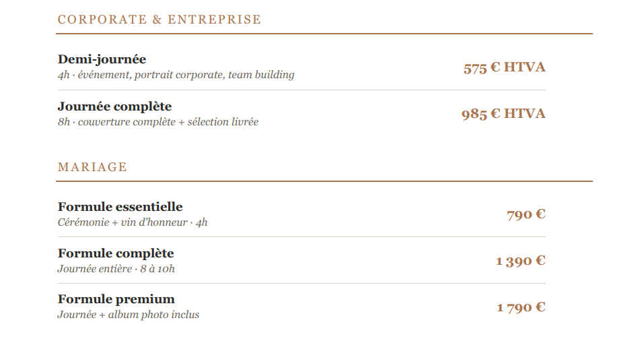Select the Formule essentielle title

[x=120, y=207]
